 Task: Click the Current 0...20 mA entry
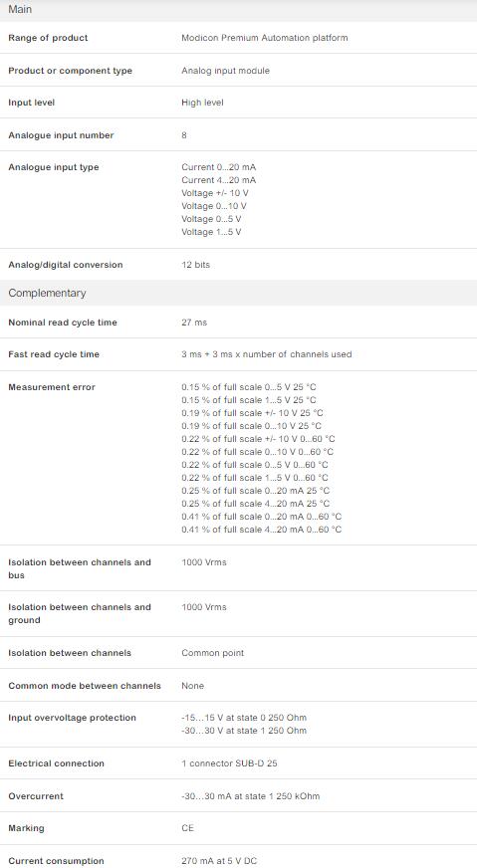[x=218, y=167]
